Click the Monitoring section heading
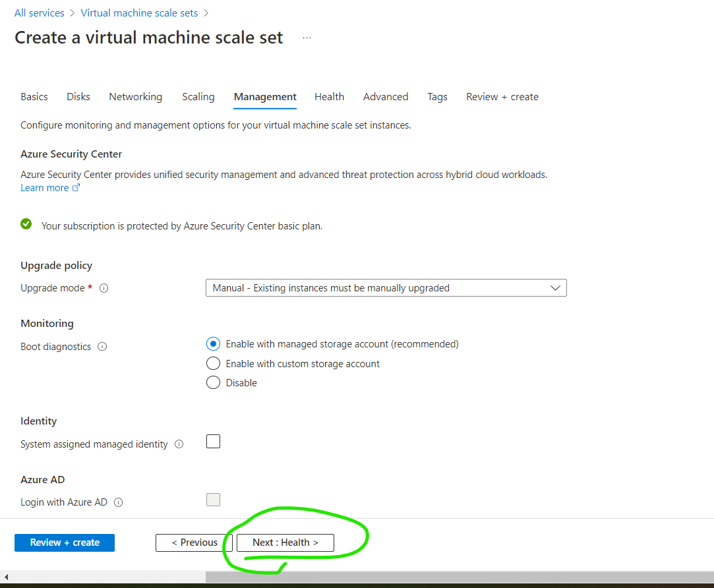 coord(47,324)
